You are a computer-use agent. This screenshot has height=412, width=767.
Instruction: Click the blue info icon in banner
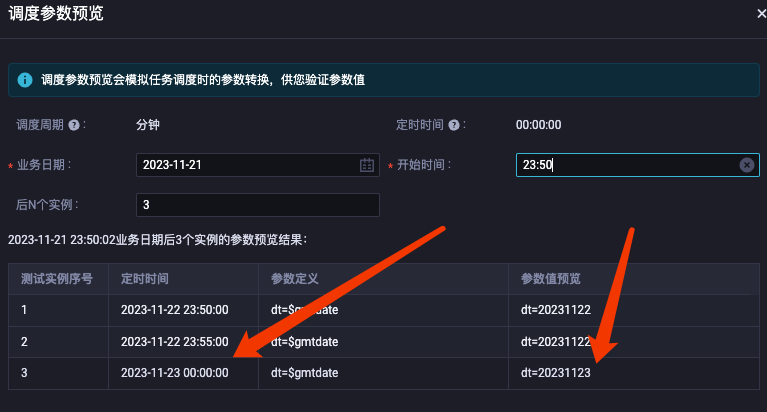coord(25,80)
